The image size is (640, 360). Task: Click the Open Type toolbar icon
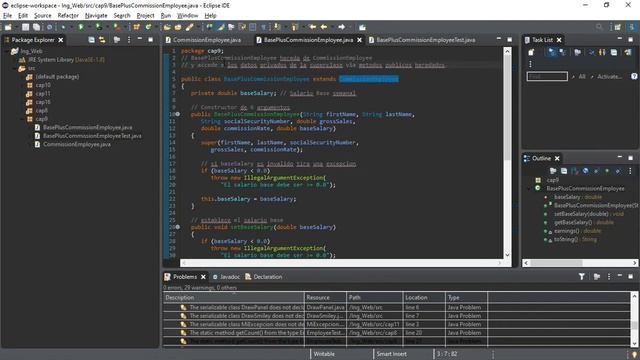[167, 27]
